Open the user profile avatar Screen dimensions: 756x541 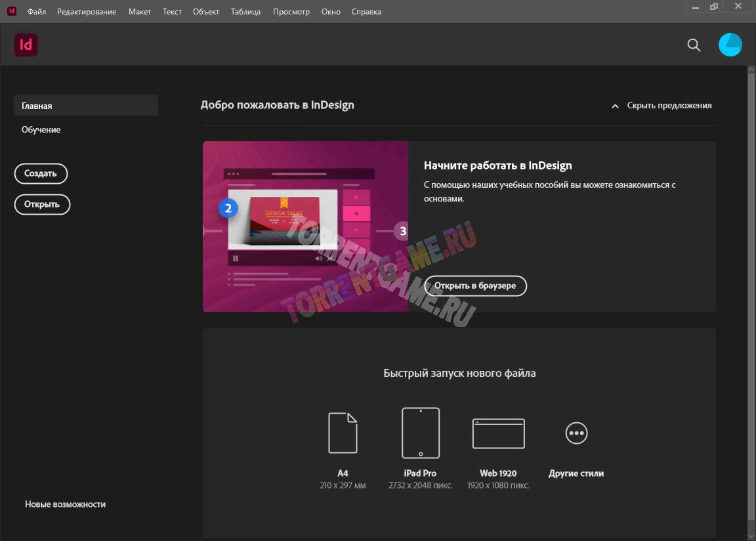[730, 45]
